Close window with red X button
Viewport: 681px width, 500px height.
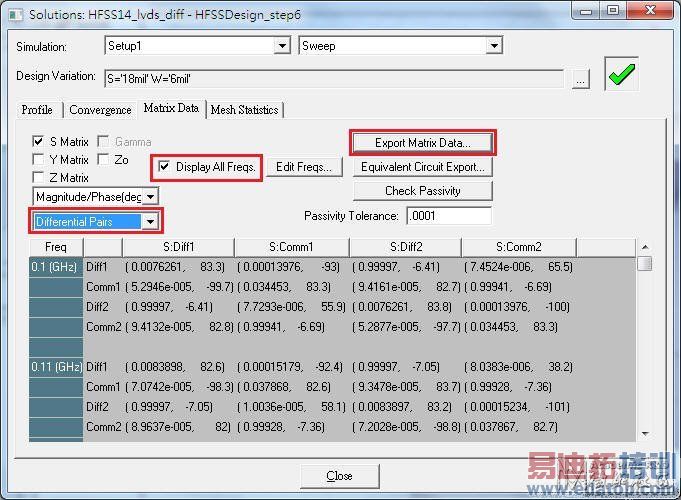(x=650, y=11)
